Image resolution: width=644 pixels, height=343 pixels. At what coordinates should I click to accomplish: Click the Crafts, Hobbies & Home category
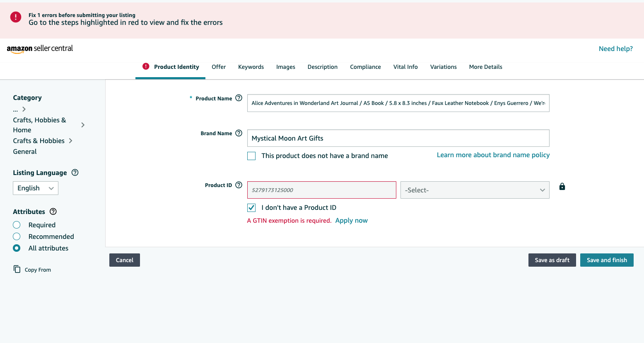(x=39, y=125)
